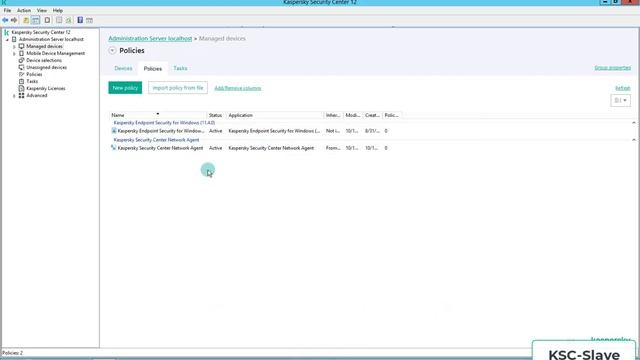Viewport: 640px width, 360px height.
Task: Follow the Administration Server localhost breadcrumb link
Action: 150,38
